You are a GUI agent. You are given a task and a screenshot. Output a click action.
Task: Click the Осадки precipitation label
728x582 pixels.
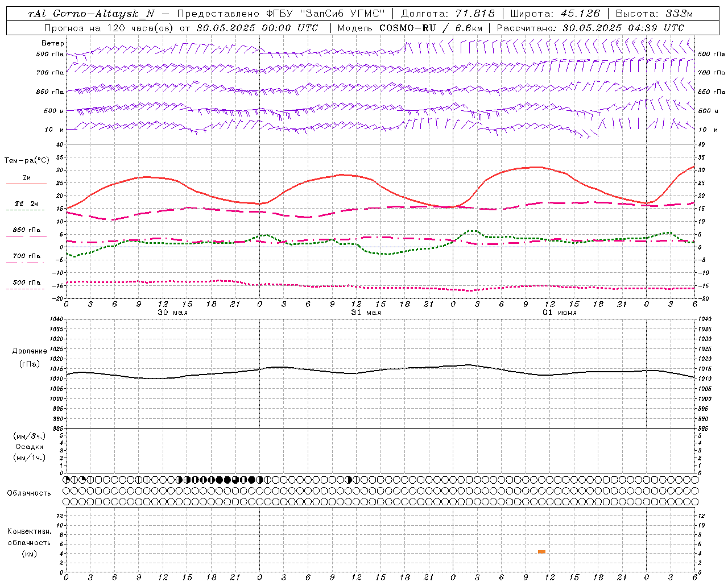point(29,447)
